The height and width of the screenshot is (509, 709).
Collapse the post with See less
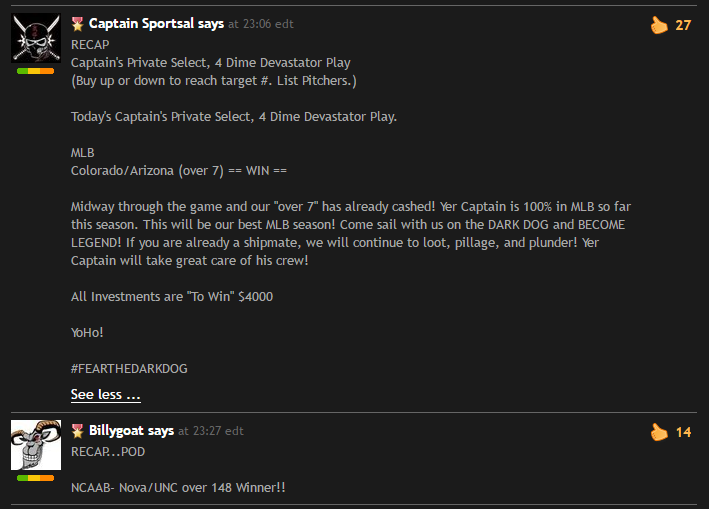pyautogui.click(x=105, y=394)
